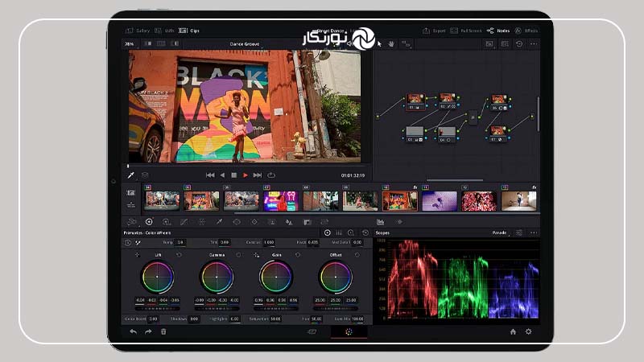Toggle the Clips panel
Screen dimensions: 644x362
tap(189, 31)
